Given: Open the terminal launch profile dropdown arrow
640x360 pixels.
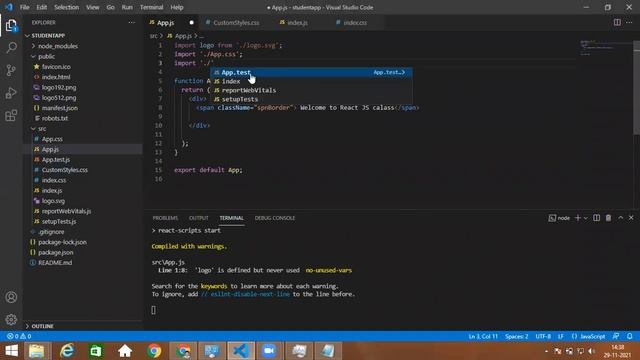Looking at the screenshot, I should tap(586, 218).
